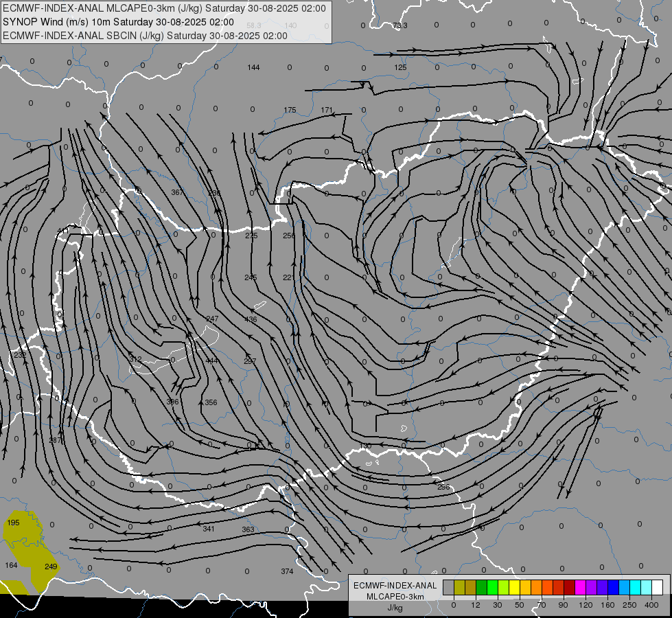The image size is (672, 618).
Task: Click the SBCIN title line
Action: coord(145,36)
